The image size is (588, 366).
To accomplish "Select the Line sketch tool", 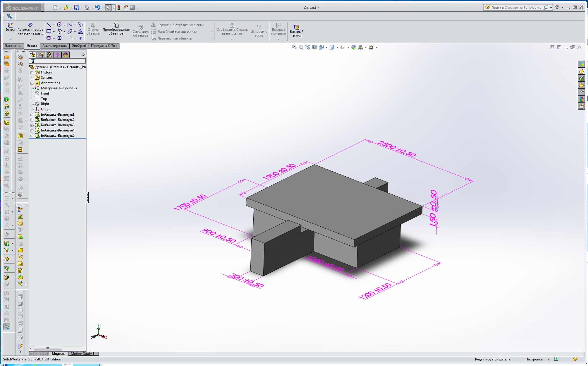I will 49,25.
